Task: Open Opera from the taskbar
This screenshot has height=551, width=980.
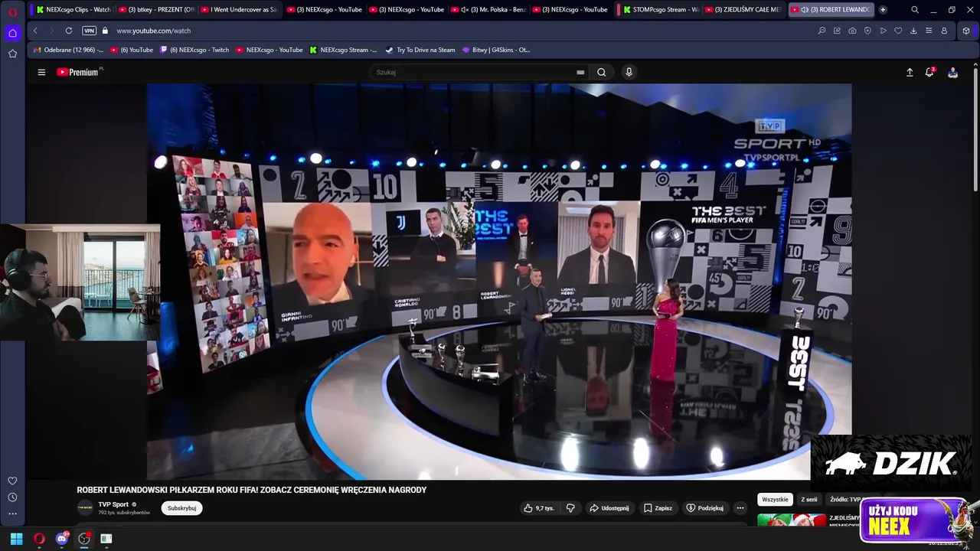Action: [39, 539]
